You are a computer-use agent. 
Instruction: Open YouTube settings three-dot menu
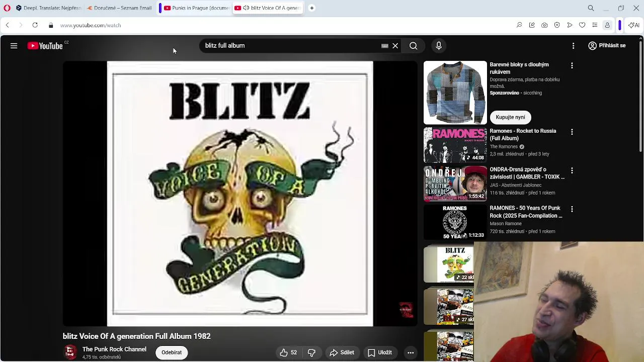point(574,46)
